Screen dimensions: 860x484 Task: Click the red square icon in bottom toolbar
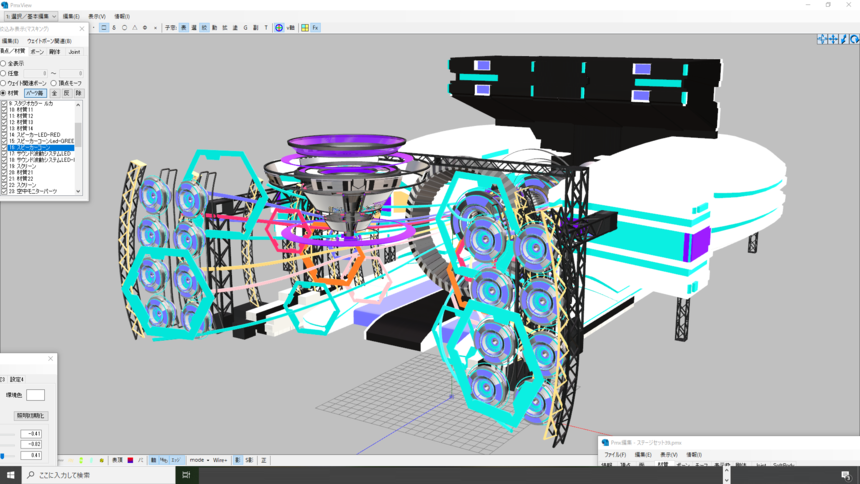point(130,460)
